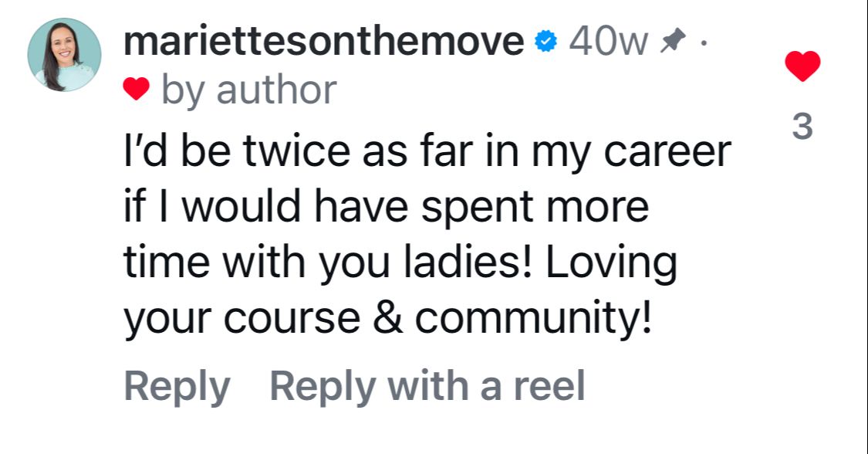Open the mariettesonthemove profile via username
Image resolution: width=868 pixels, height=454 pixels.
[323, 41]
